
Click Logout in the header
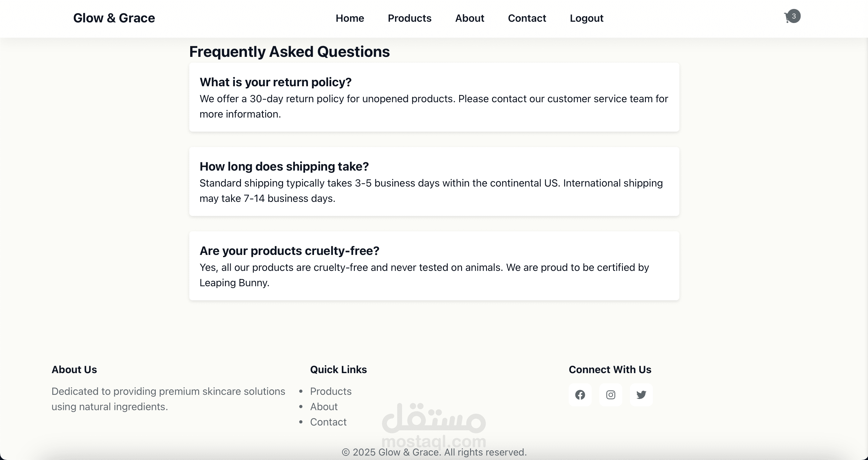click(586, 18)
